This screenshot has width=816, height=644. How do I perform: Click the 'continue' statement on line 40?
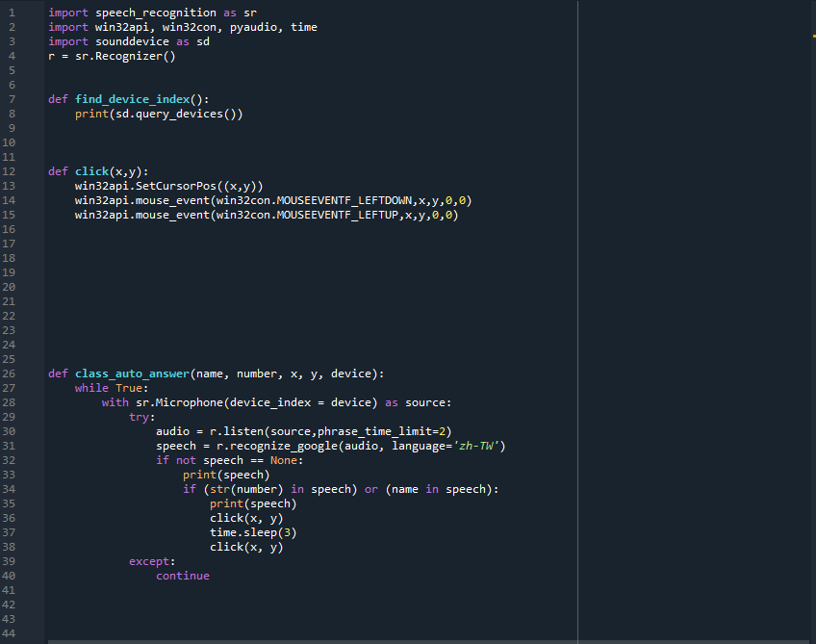183,576
